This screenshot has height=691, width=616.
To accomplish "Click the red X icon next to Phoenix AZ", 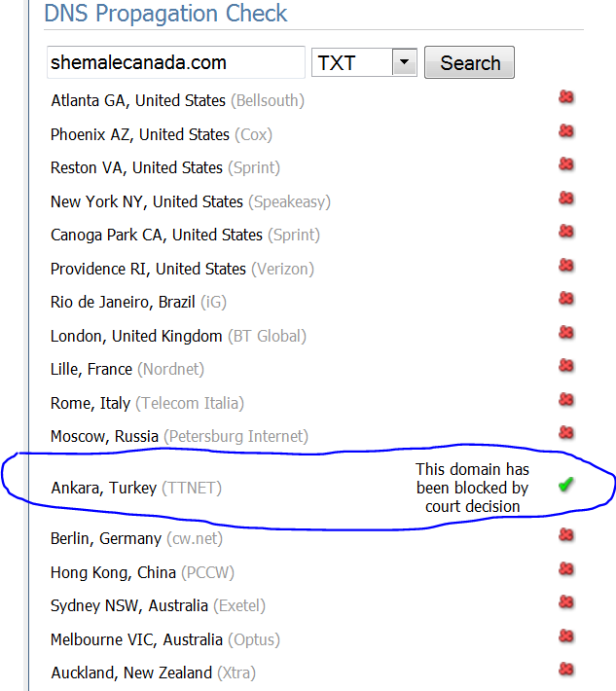I will 565,131.
